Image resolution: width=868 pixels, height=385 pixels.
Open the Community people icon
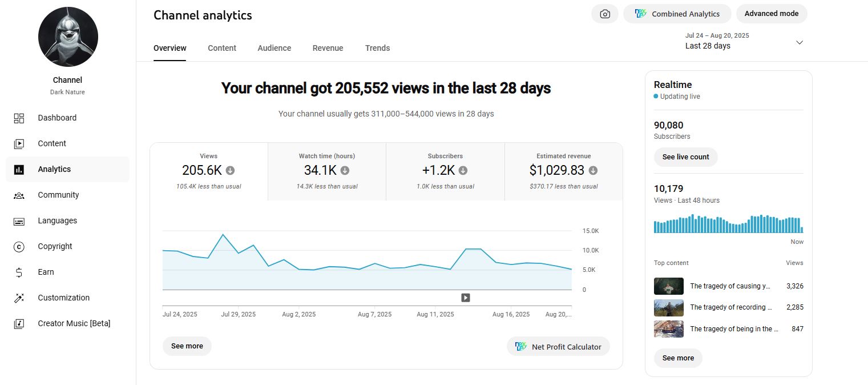point(19,195)
